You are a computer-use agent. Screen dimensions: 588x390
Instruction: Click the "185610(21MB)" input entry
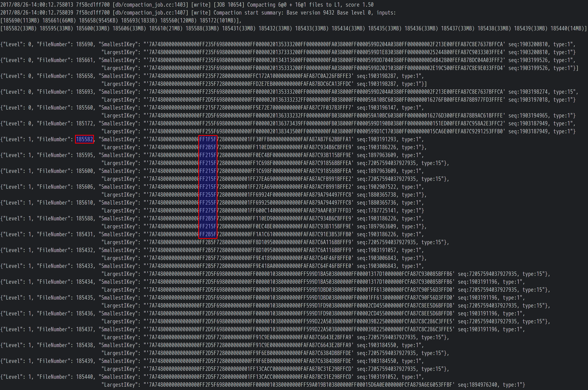pyautogui.click(x=166, y=29)
